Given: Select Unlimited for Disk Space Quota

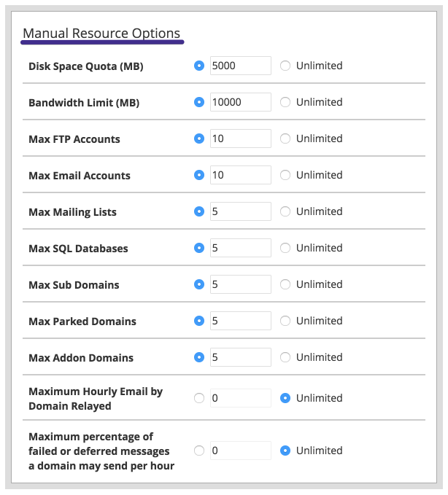Looking at the screenshot, I should (285, 66).
